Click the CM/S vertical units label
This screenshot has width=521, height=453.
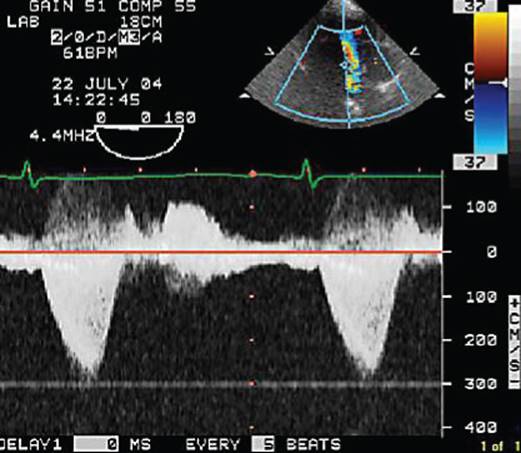coord(514,342)
